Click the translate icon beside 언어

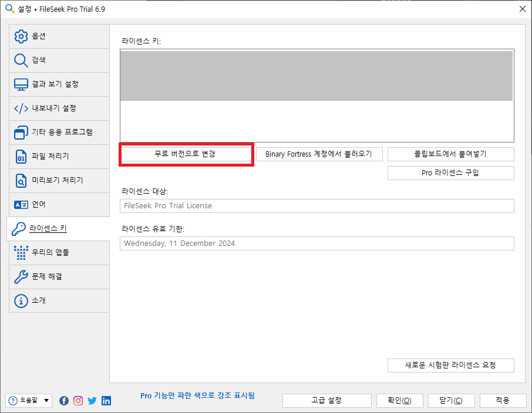click(x=21, y=205)
